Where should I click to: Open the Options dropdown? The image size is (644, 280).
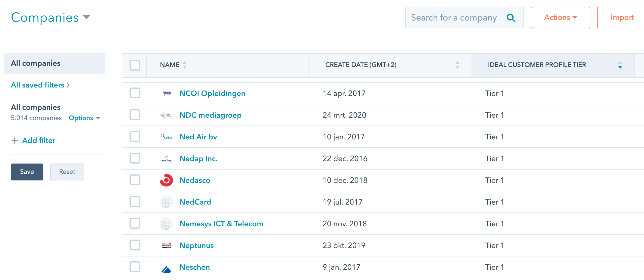[x=85, y=118]
